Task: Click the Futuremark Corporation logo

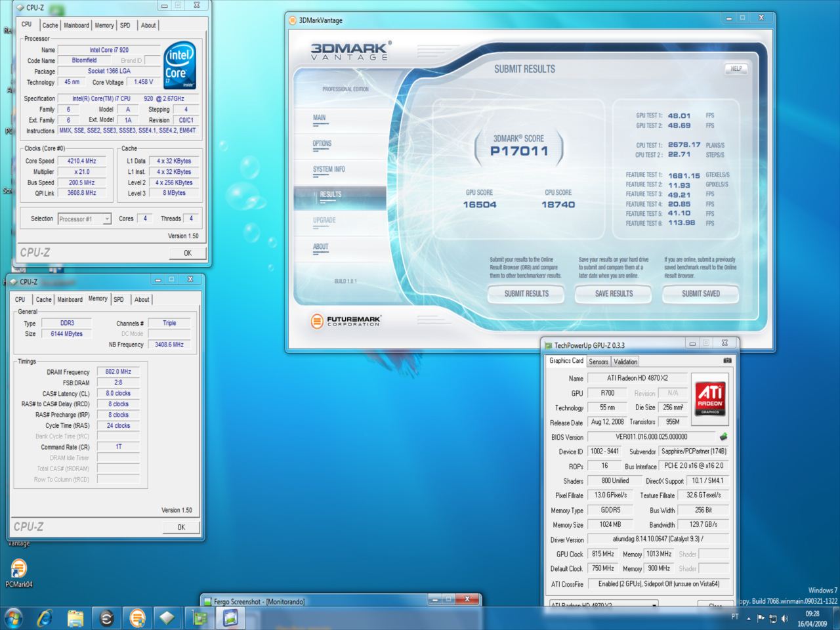Action: coord(346,320)
